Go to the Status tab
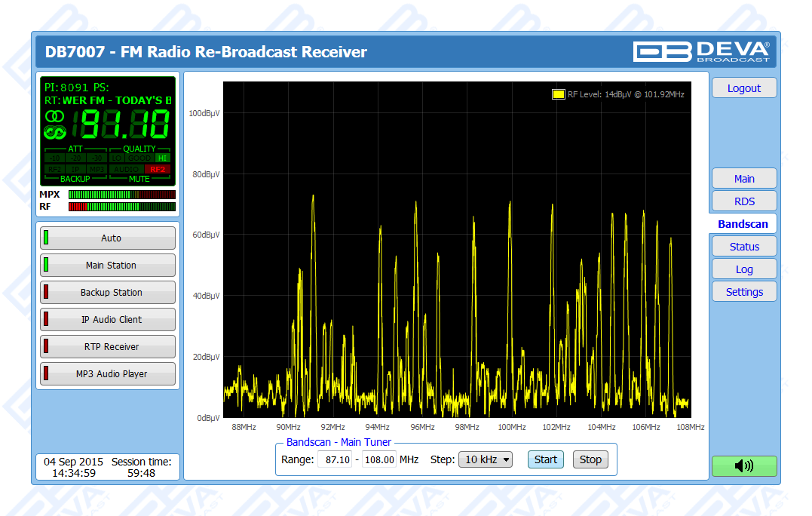Viewport: 812px width, 516px height. pyautogui.click(x=744, y=247)
